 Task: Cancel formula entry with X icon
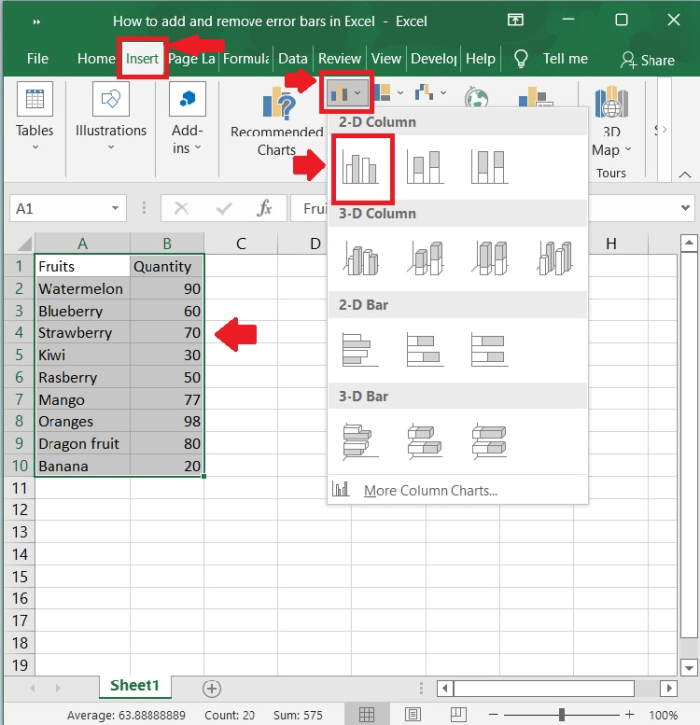point(181,208)
